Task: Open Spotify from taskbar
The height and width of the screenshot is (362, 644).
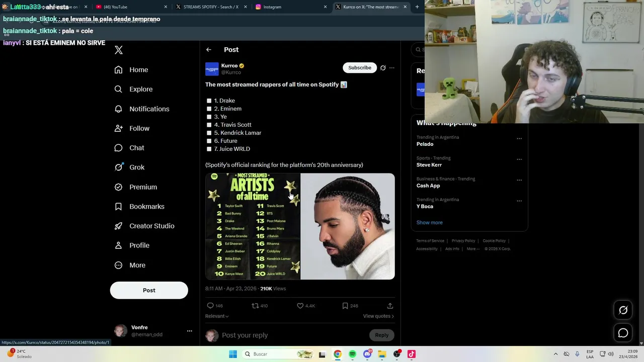Action: [x=352, y=354]
